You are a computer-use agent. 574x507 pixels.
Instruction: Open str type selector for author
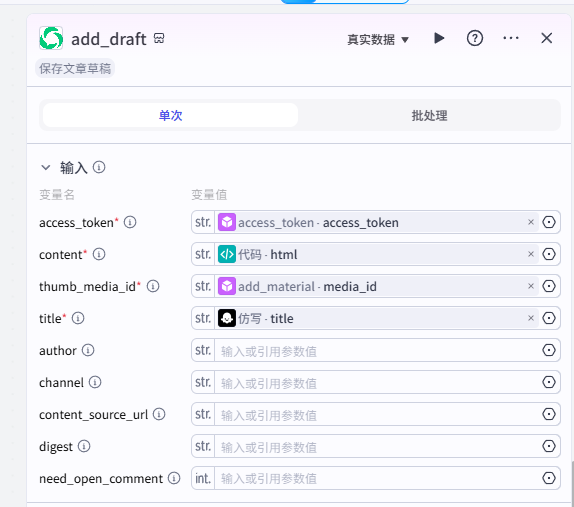coord(203,350)
